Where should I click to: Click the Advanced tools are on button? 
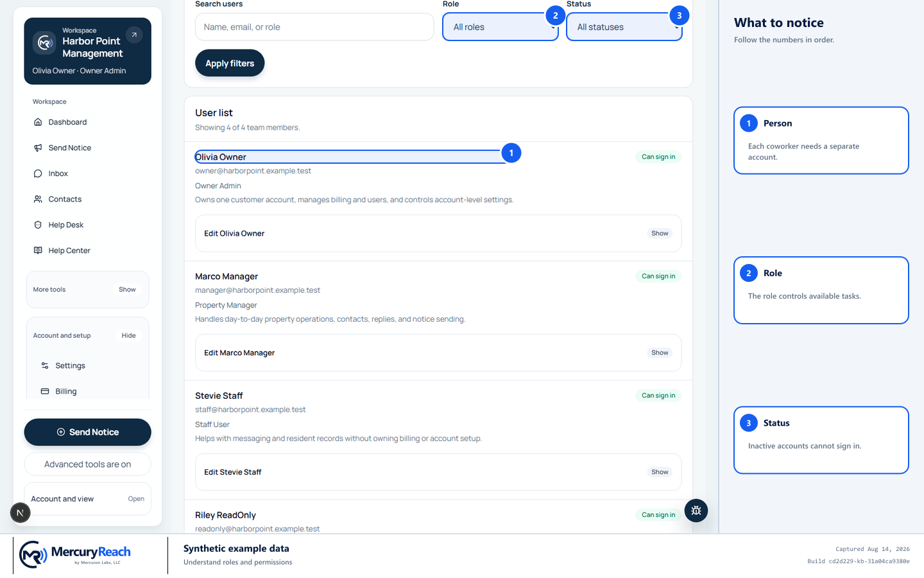(x=88, y=464)
